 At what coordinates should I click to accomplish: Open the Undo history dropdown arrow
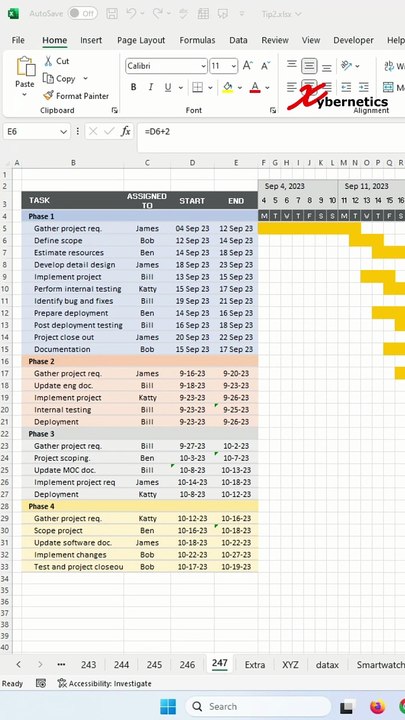coord(142,14)
